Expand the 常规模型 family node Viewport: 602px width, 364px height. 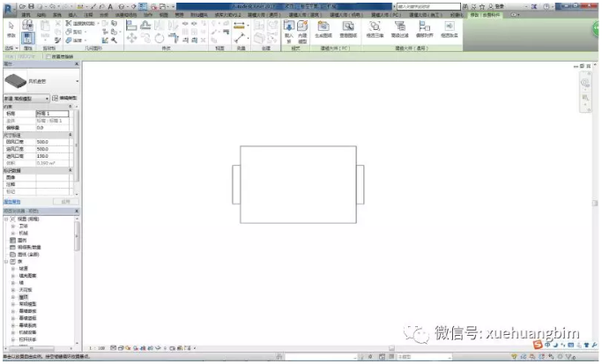coord(12,304)
